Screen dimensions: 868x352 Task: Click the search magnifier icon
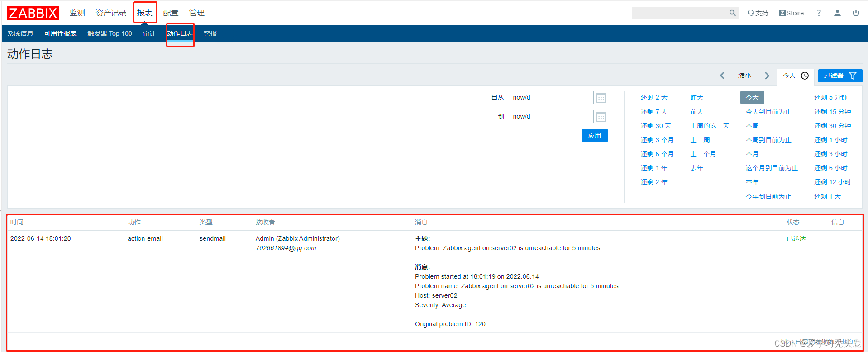pos(732,13)
